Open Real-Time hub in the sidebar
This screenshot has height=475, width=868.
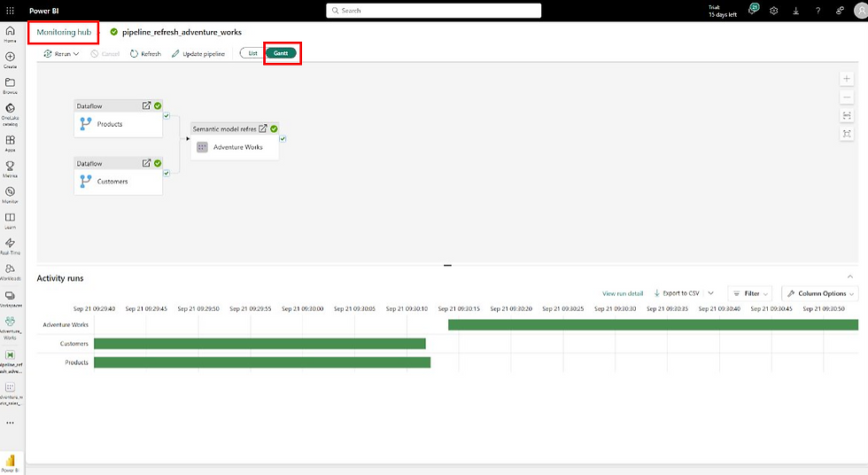tap(10, 246)
